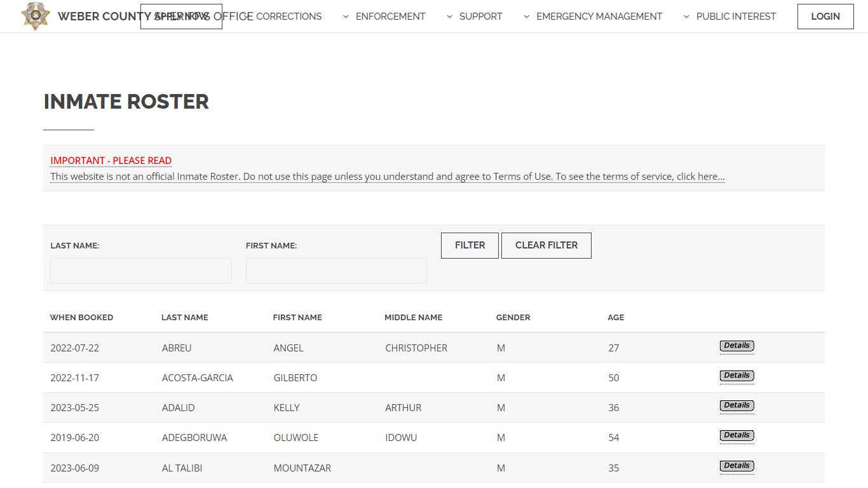The width and height of the screenshot is (868, 488).
Task: Click age value 35
Action: [614, 468]
